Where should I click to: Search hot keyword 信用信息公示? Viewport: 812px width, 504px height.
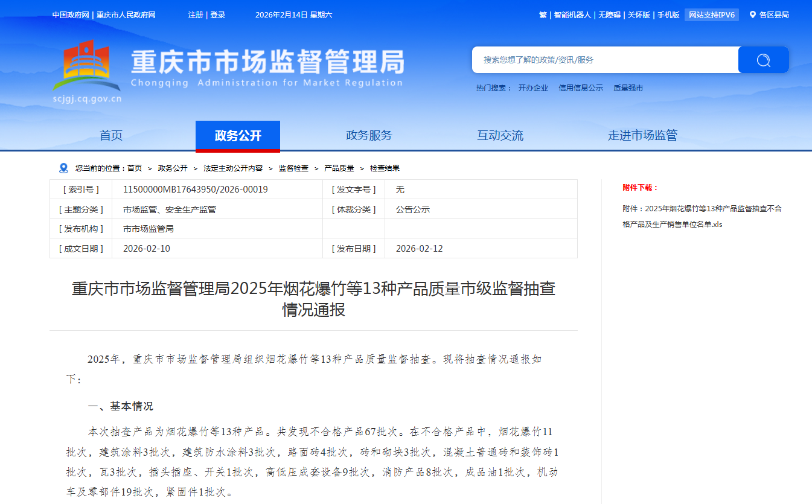point(581,88)
